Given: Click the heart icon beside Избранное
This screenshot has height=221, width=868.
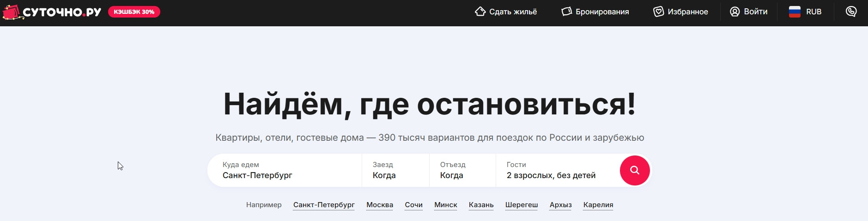Looking at the screenshot, I should click(658, 12).
